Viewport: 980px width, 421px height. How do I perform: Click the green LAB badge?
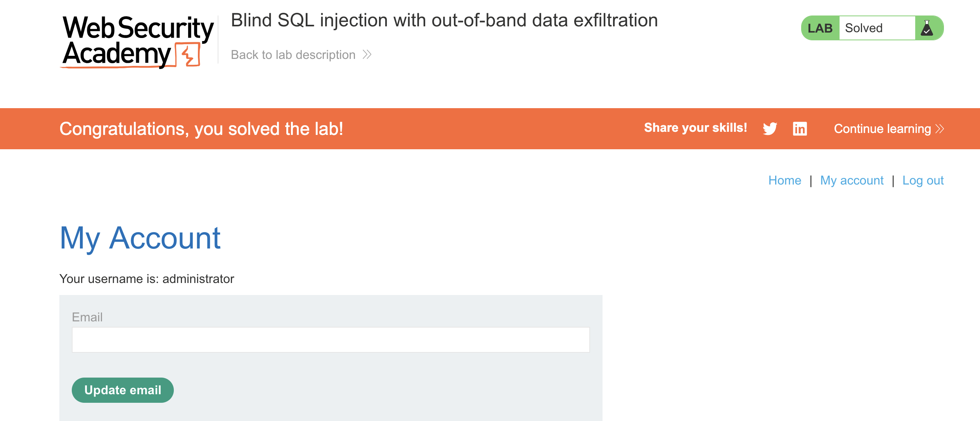coord(820,28)
